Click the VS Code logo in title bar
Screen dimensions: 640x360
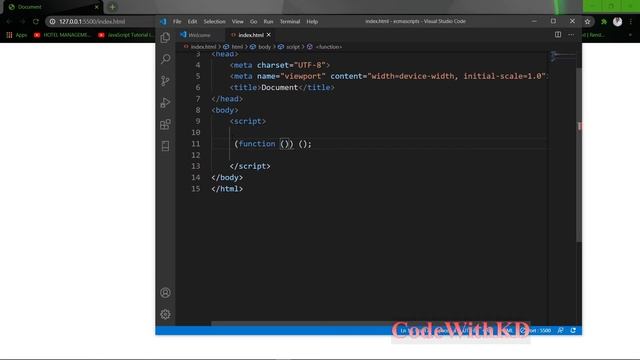(163, 21)
